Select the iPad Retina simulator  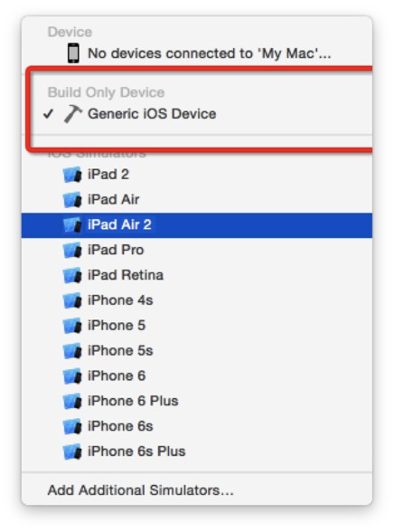[197, 275]
